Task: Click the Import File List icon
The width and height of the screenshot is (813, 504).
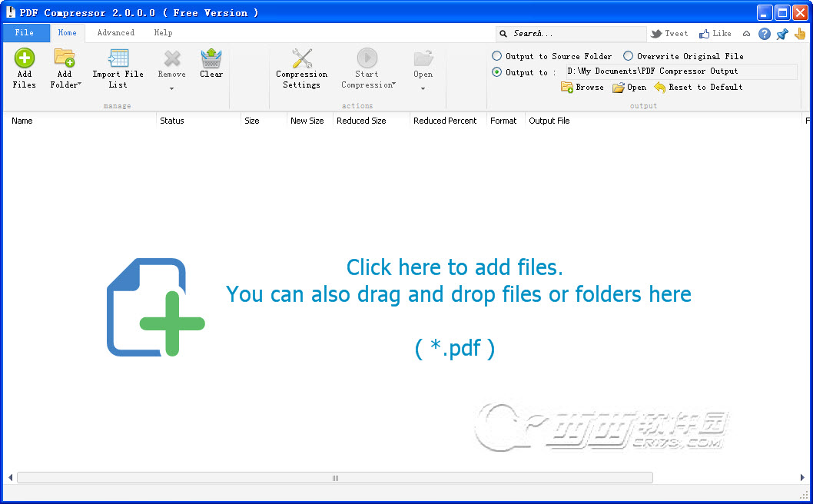Action: 118,58
